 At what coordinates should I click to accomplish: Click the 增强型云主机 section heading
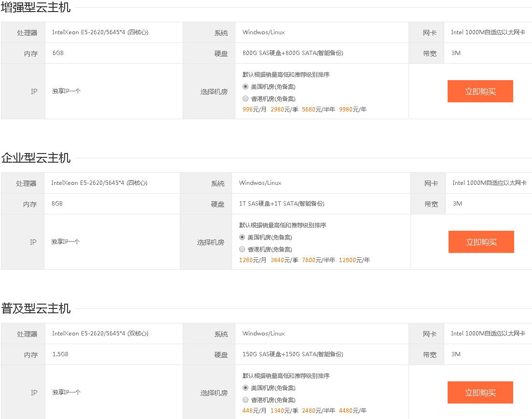click(36, 7)
